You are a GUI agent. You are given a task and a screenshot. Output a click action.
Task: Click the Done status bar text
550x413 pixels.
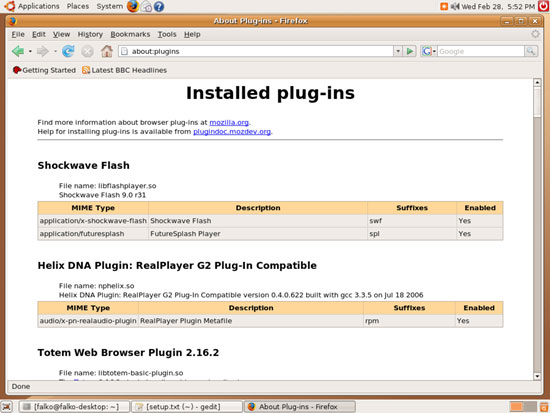(x=21, y=386)
